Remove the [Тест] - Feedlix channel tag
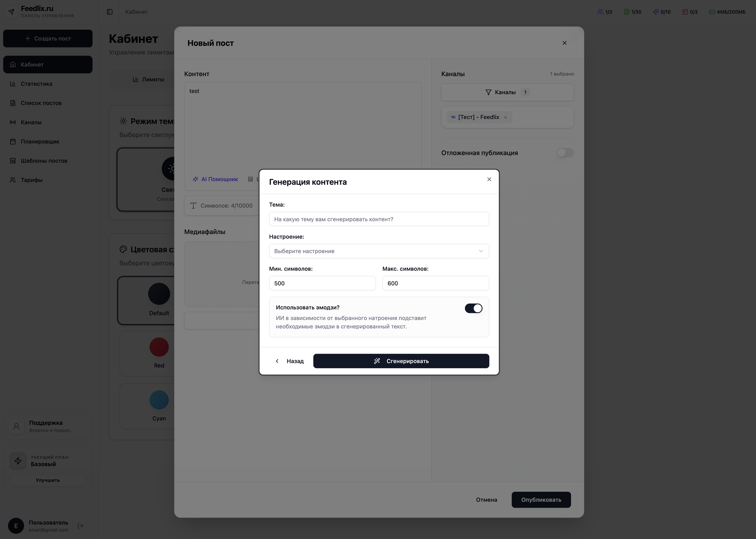The height and width of the screenshot is (539, 756). (506, 117)
